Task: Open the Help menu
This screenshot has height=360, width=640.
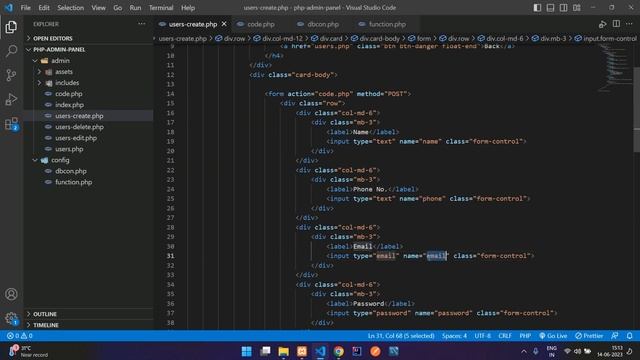Action: [188, 8]
